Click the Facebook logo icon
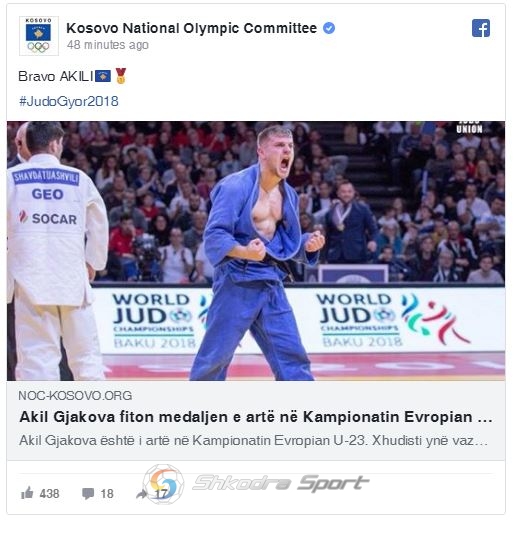Viewport: 519px width, 537px height. 480,28
